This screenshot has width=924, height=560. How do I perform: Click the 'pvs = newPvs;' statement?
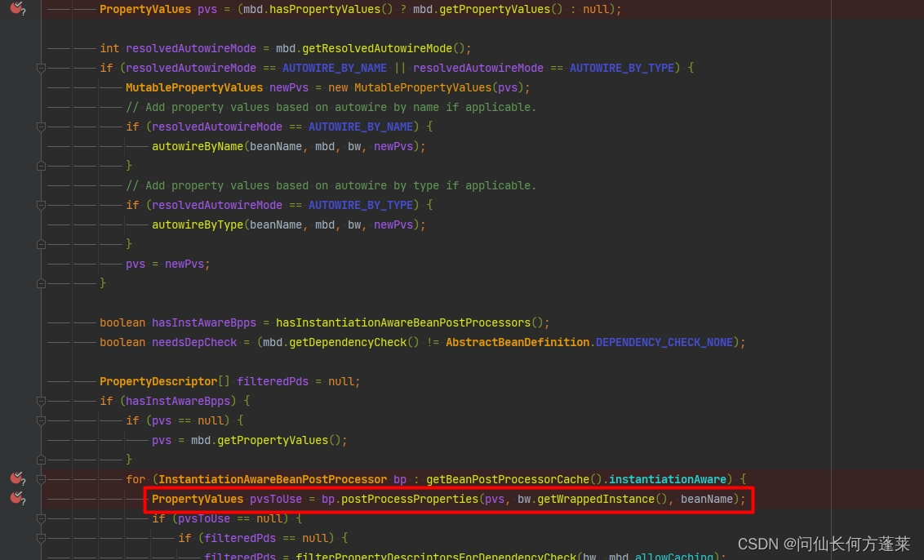pyautogui.click(x=168, y=264)
